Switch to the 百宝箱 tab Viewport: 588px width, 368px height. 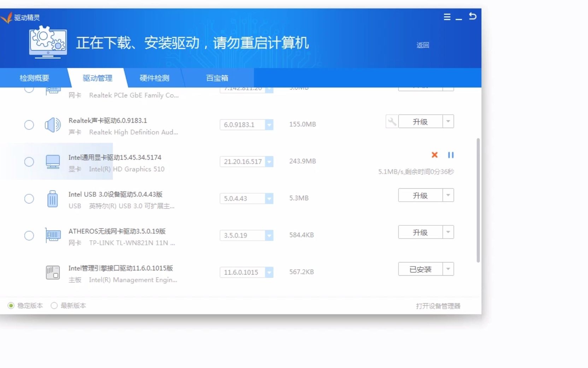point(217,78)
